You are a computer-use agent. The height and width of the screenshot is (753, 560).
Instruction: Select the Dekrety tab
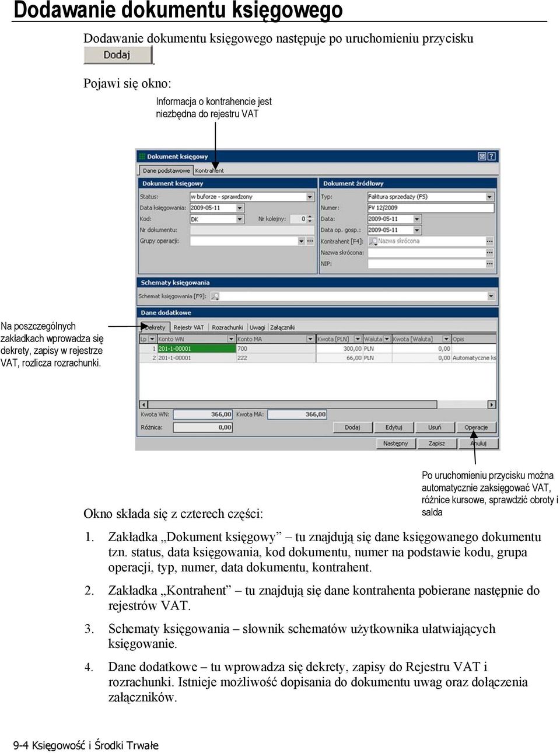coord(155,327)
